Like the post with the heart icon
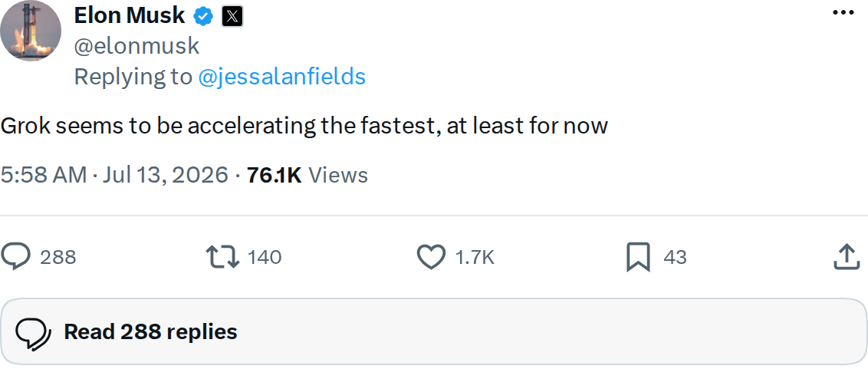Screen dimensions: 868x379 coord(431,257)
